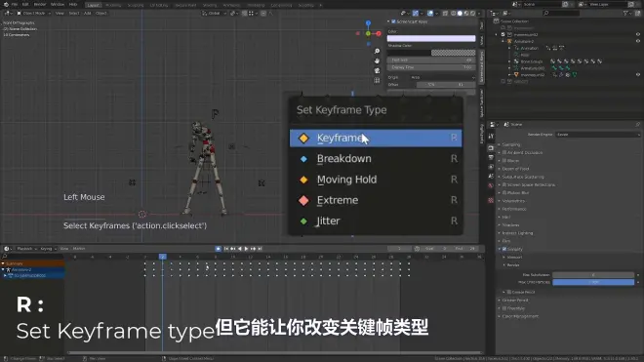Click the View Layer name field

click(x=607, y=4)
